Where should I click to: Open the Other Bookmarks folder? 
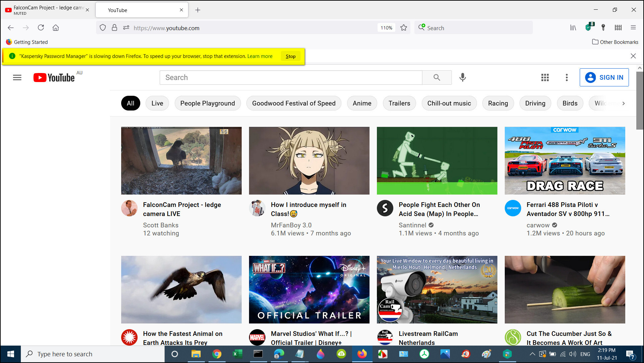click(x=615, y=42)
